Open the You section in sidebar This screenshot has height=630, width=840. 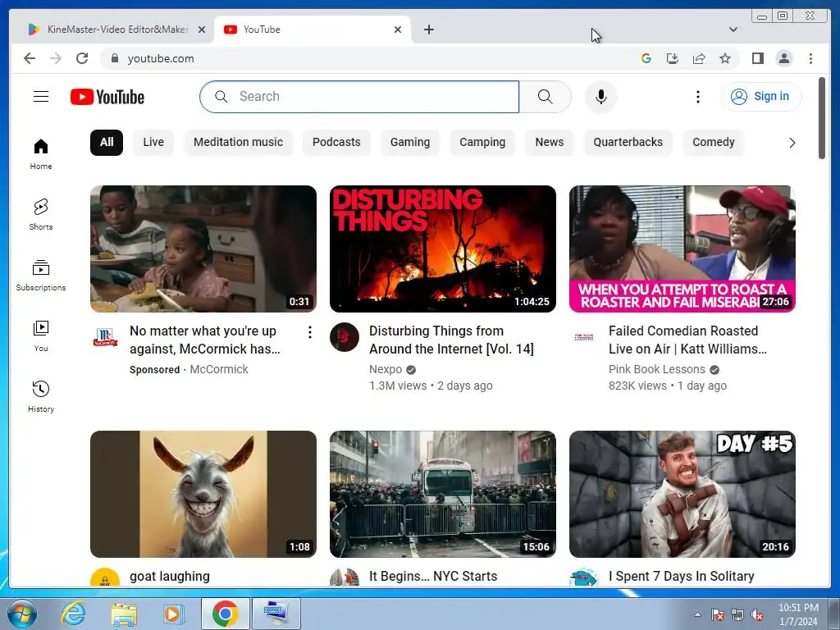pyautogui.click(x=41, y=336)
